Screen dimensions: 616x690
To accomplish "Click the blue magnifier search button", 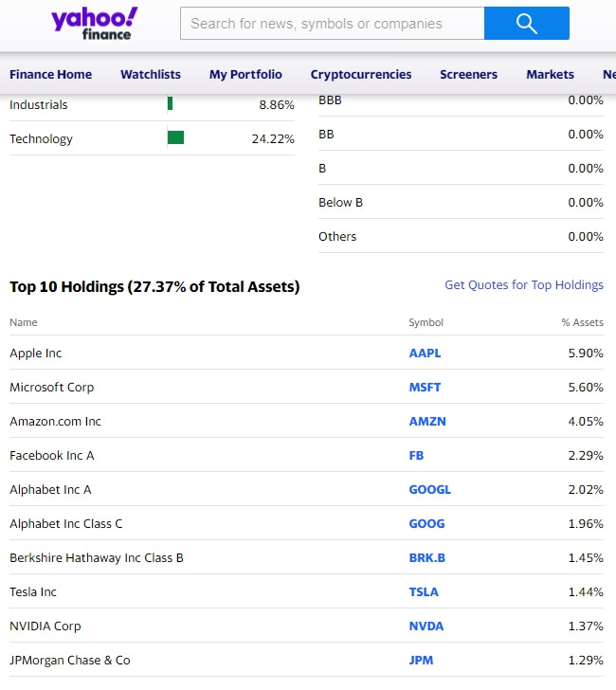I will [527, 24].
